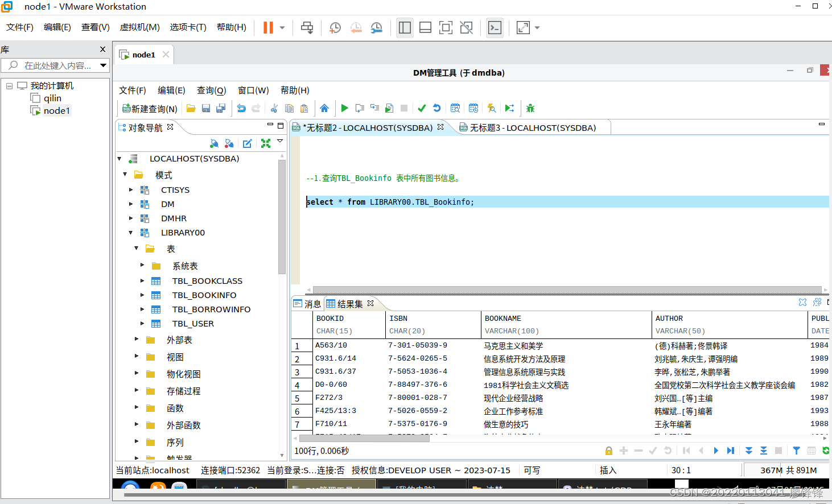Viewport: 832px width, 504px height.
Task: Toggle the VMware thumbnail bar view icon
Action: pyautogui.click(x=425, y=27)
